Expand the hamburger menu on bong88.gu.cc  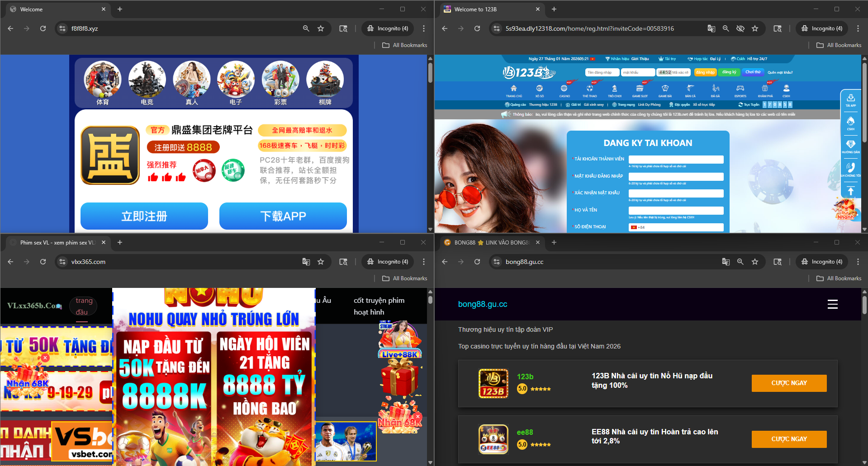[x=833, y=304]
